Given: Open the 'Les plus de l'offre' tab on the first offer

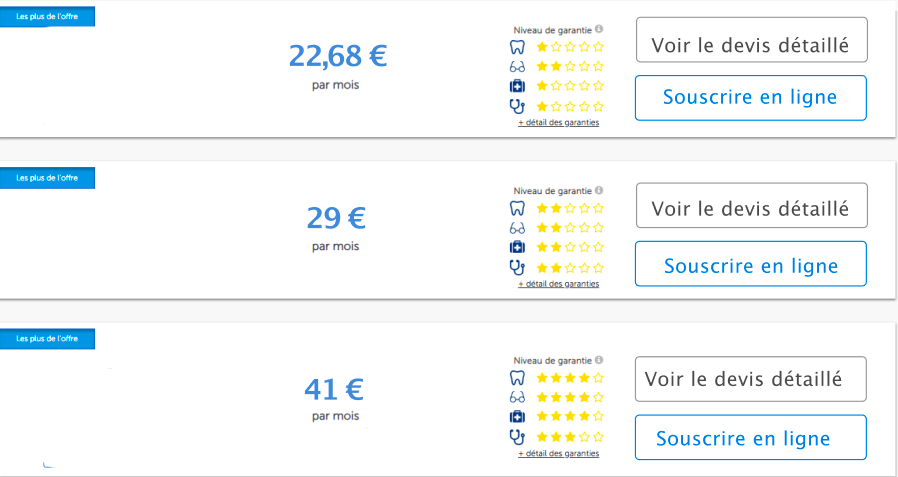Looking at the screenshot, I should [x=47, y=18].
